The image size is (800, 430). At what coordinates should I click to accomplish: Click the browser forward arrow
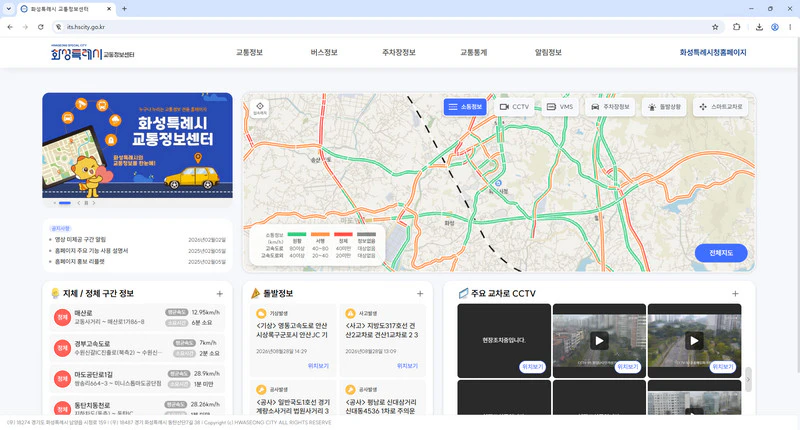point(25,27)
